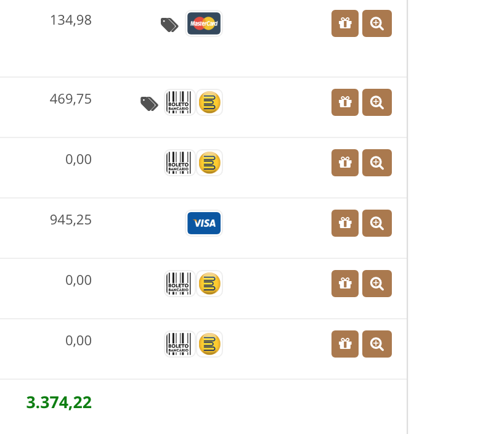Open details magnifier for the 134,98 order

[x=377, y=23]
